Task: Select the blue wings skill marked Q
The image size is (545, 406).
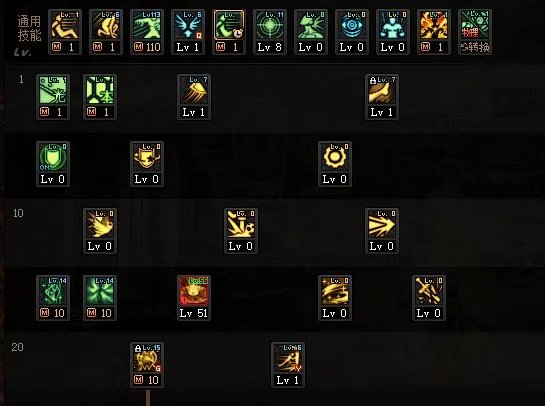Action: click(x=188, y=25)
